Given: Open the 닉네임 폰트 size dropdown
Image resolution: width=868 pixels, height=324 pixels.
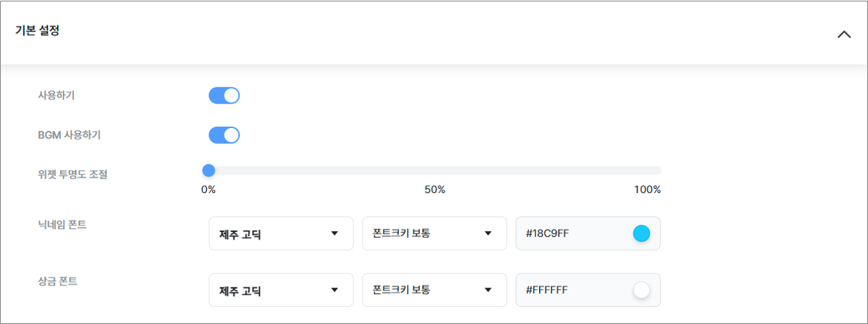Looking at the screenshot, I should click(x=434, y=234).
